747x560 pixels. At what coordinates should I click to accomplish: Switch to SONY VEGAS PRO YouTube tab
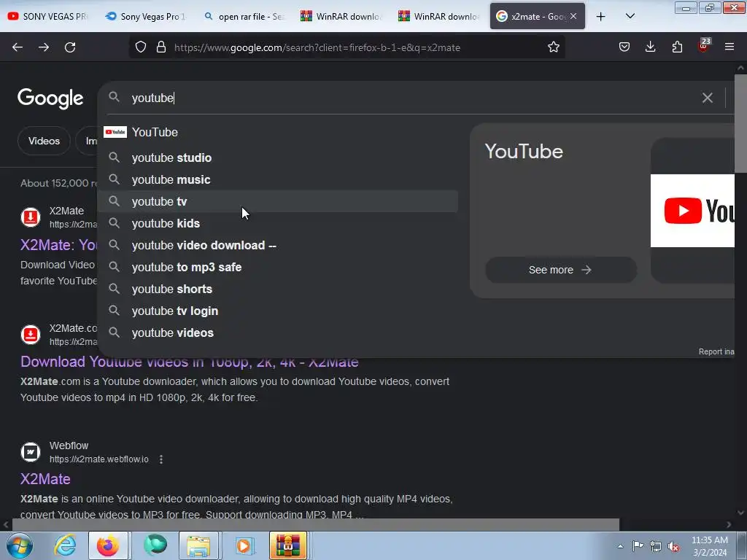47,16
